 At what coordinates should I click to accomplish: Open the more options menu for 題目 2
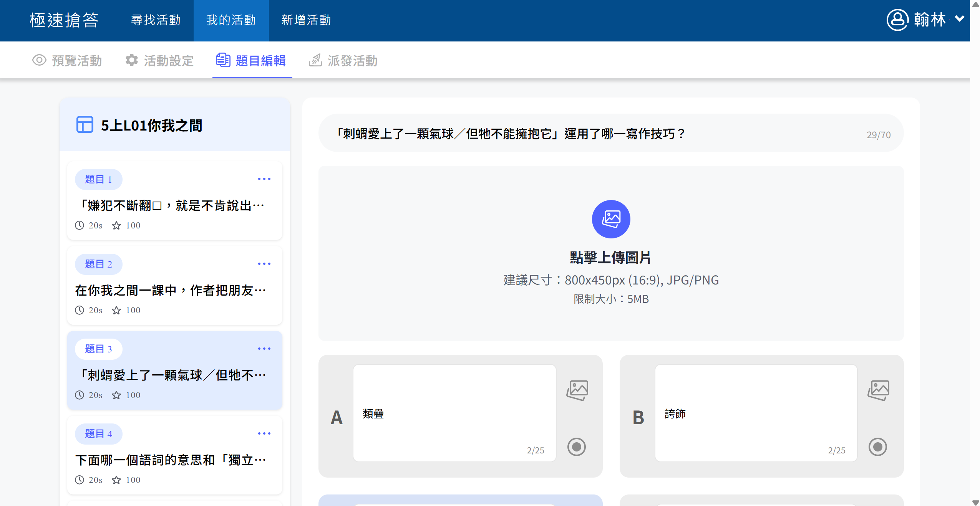click(264, 264)
